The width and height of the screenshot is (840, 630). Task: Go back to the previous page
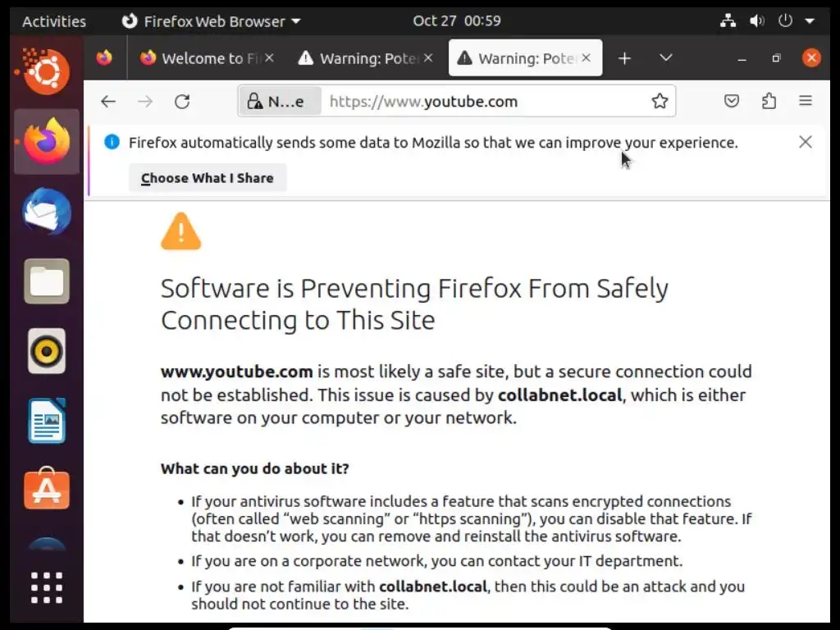108,102
